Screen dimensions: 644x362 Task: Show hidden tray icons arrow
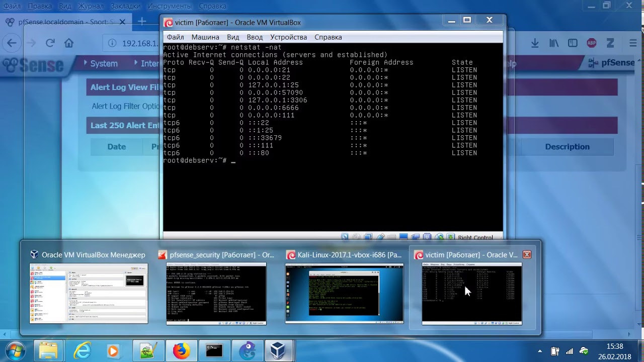point(540,351)
